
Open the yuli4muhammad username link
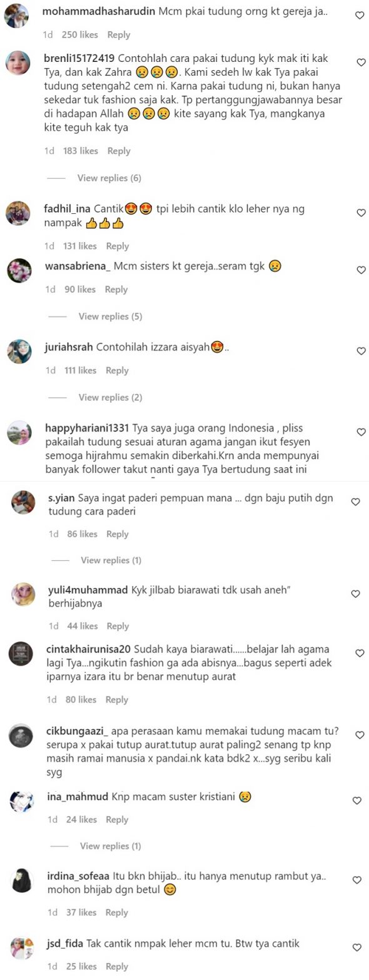coord(88,590)
